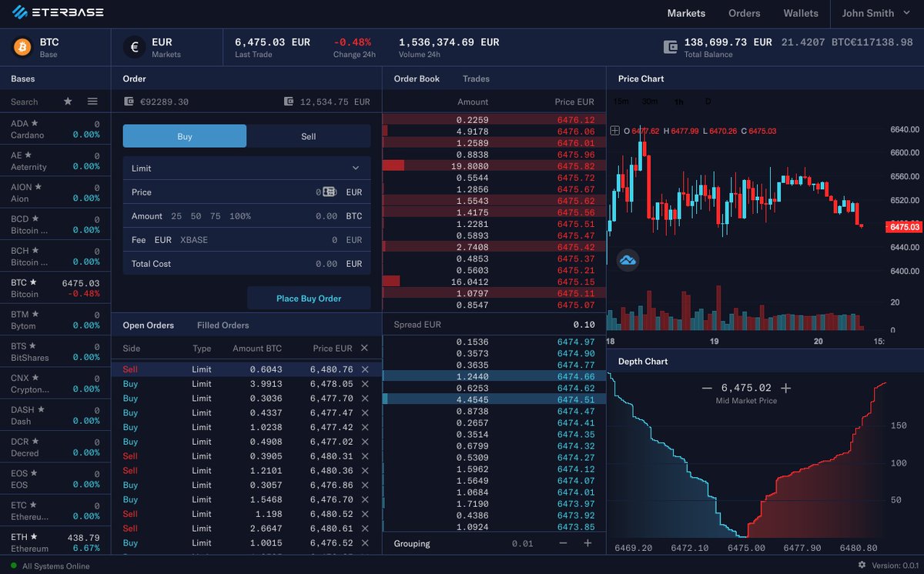924x574 pixels.
Task: Toggle favorite star for AION
Action: 38,186
